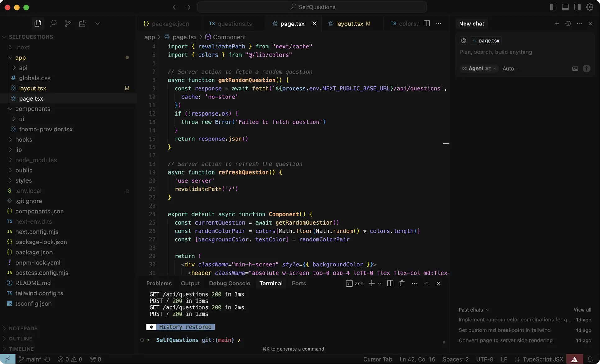600x364 pixels.
Task: Show more sidebar views chevron
Action: (98, 24)
